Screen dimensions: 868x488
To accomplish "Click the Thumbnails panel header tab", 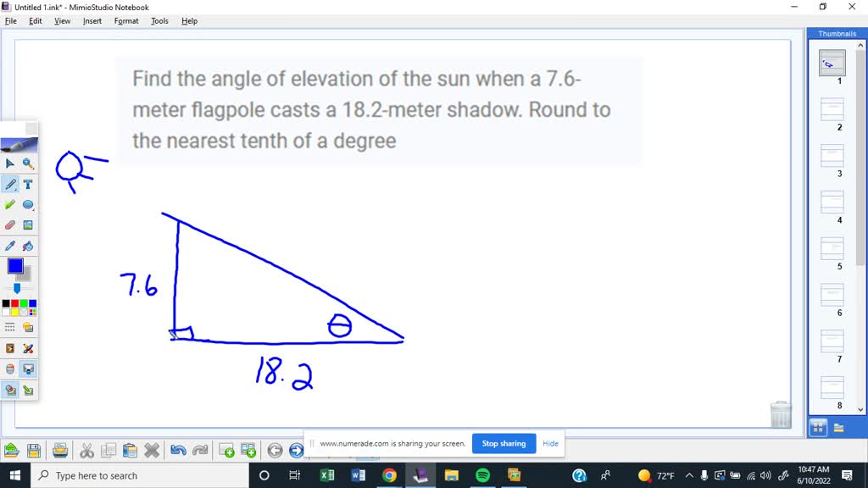I will point(837,34).
